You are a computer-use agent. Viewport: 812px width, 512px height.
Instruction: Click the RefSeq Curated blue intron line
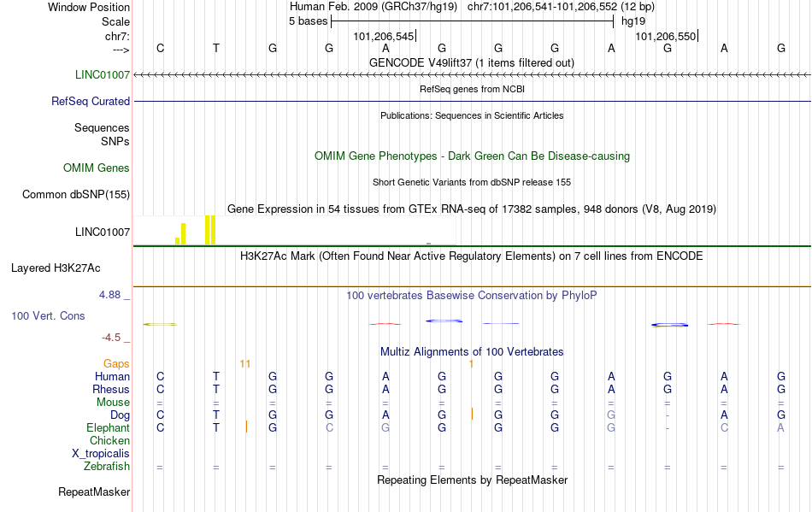point(472,101)
